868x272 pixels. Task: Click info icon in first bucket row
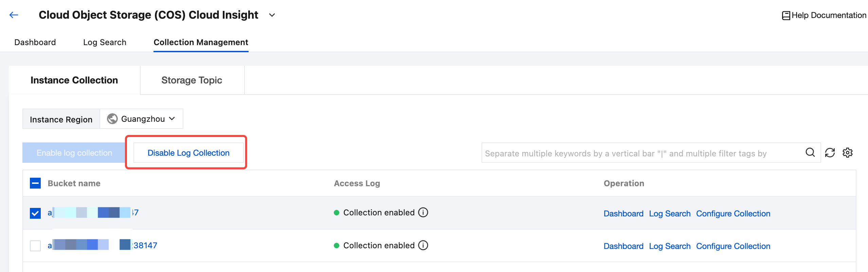423,213
